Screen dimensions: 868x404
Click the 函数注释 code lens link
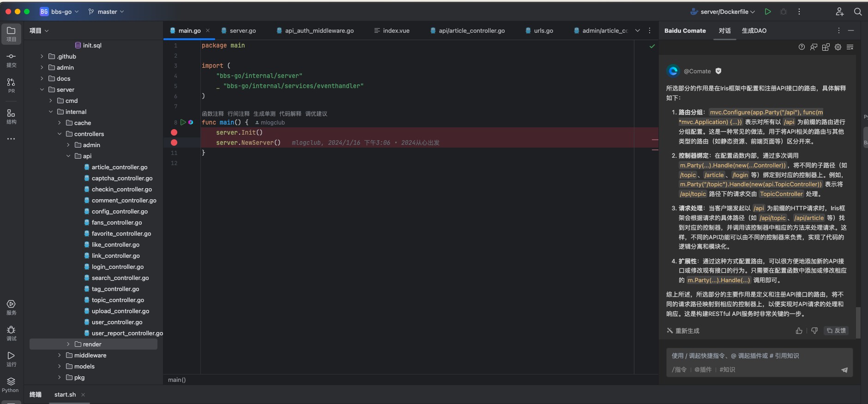click(x=213, y=113)
